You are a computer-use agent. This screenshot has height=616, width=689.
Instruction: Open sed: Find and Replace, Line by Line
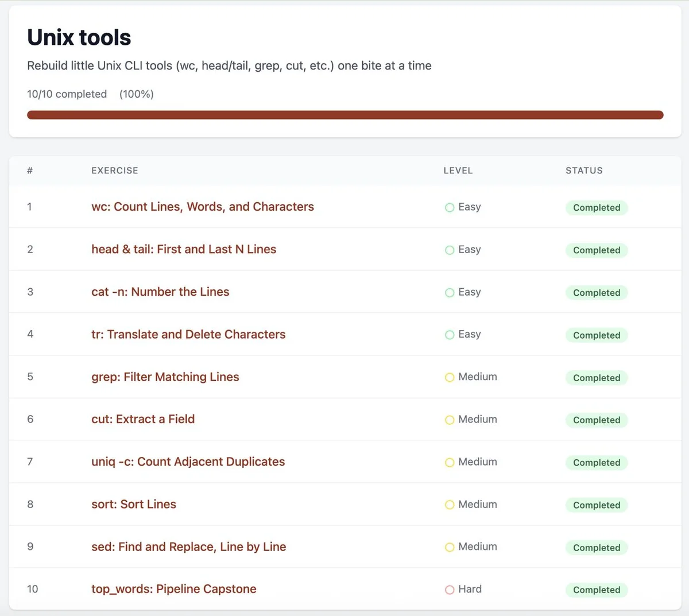[x=189, y=547]
